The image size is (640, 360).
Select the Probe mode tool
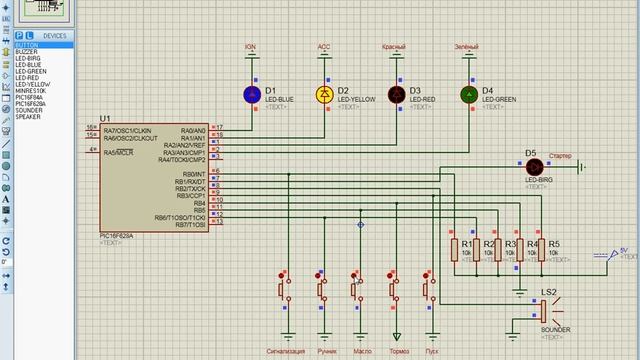(x=6, y=120)
